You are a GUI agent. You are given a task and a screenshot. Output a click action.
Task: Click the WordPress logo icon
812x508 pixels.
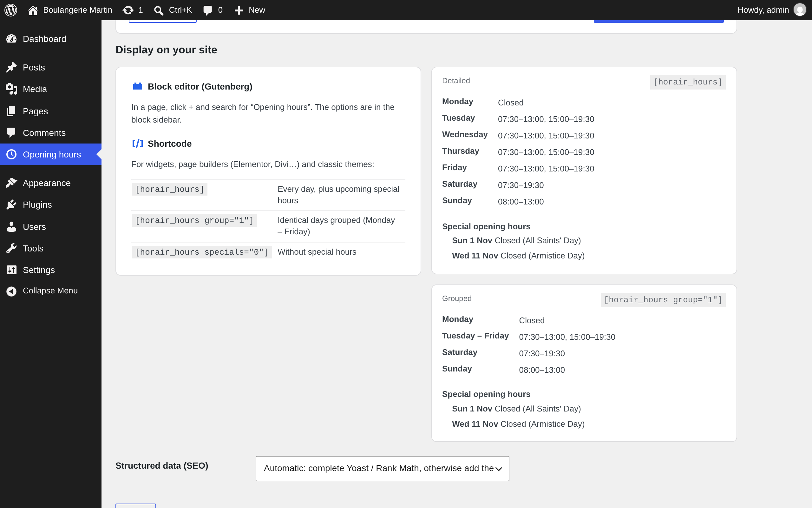click(11, 10)
